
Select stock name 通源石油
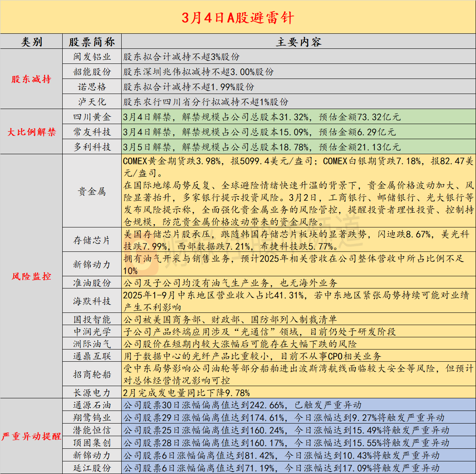pos(92,405)
